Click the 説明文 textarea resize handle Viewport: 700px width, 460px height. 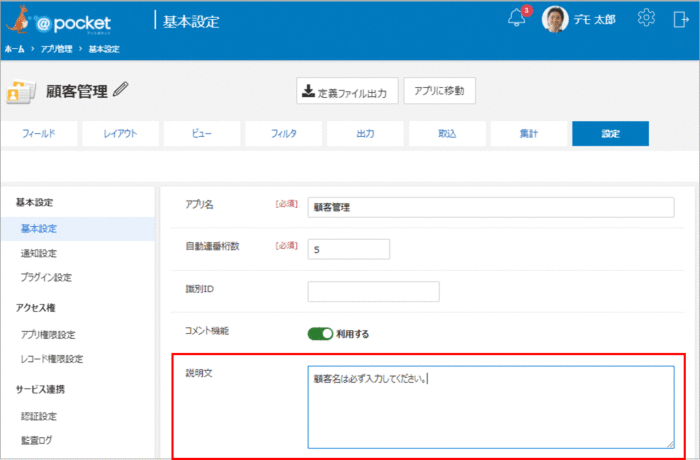pos(670,444)
